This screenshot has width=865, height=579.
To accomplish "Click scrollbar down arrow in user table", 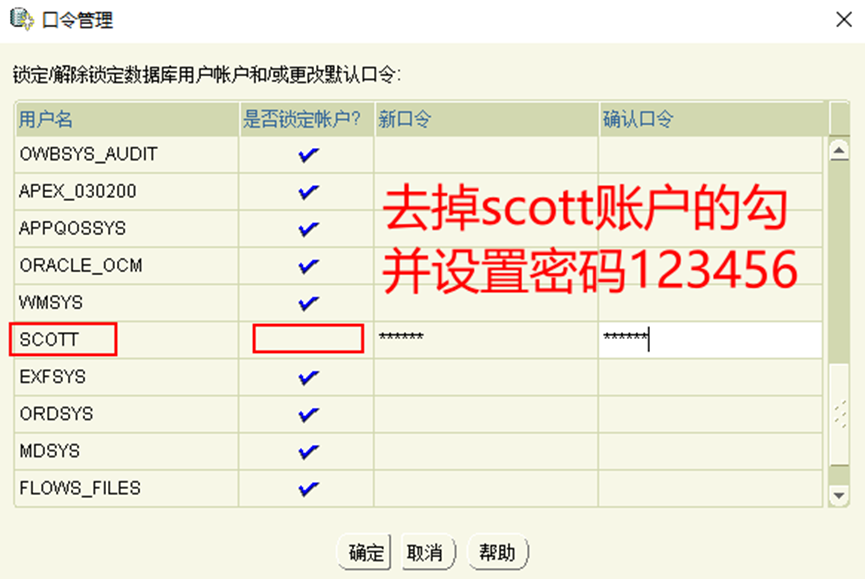I will click(839, 495).
